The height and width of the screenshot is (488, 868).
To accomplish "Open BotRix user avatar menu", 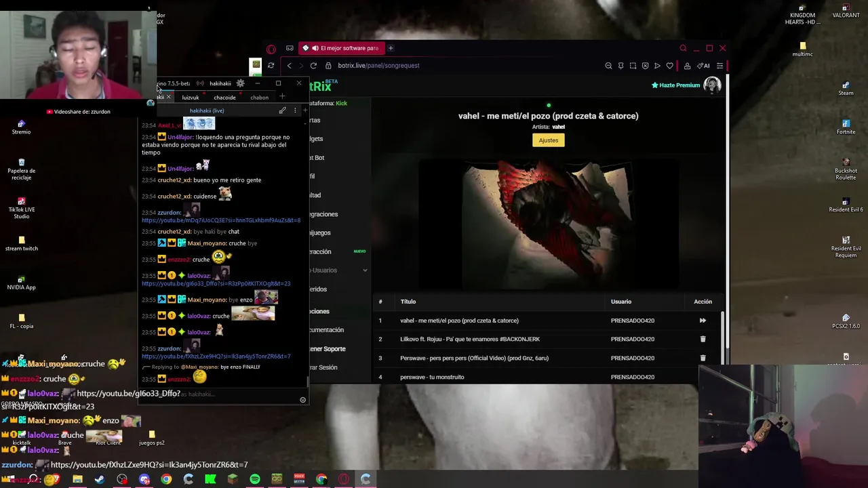I will pos(712,85).
